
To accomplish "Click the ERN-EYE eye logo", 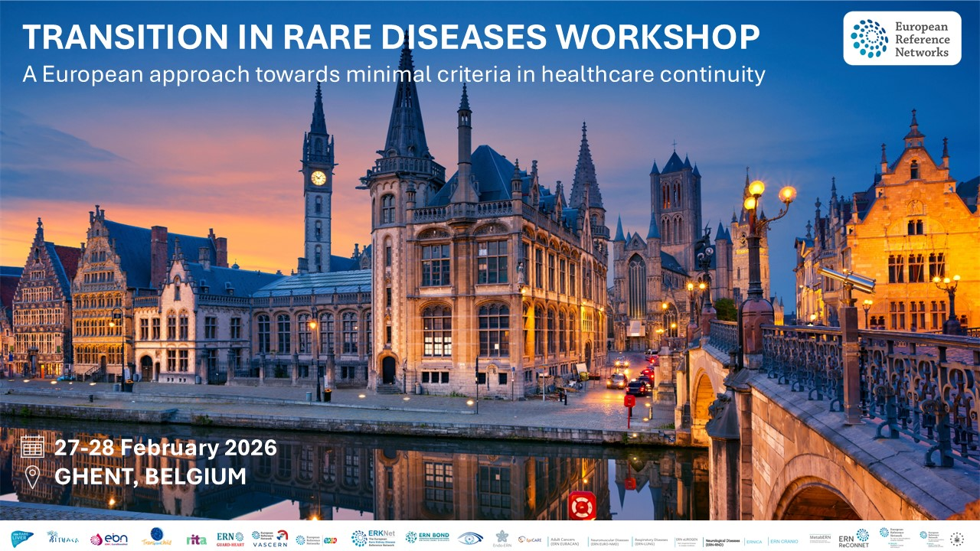I will click(469, 536).
